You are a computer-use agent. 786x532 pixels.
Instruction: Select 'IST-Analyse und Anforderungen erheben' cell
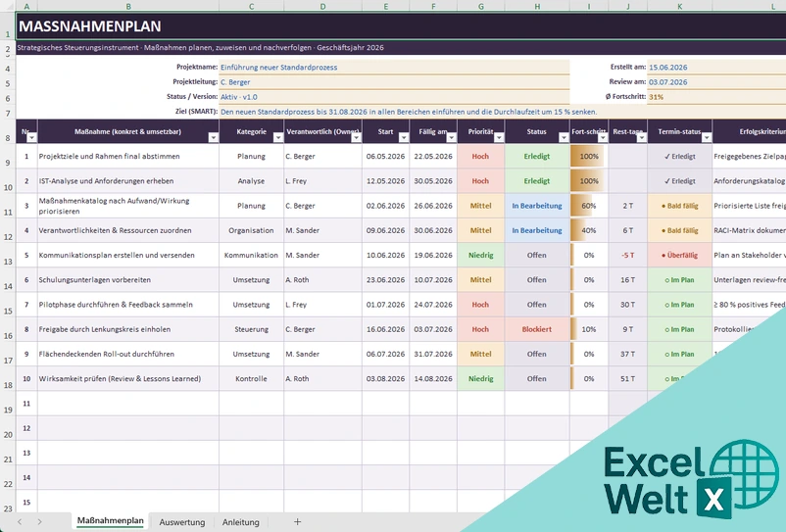point(128,181)
